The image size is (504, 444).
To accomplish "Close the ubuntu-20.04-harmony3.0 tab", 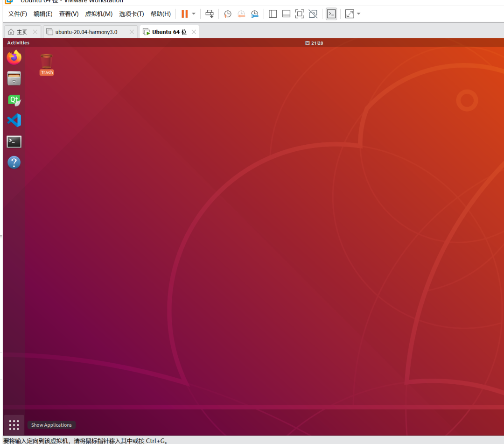I will (132, 32).
